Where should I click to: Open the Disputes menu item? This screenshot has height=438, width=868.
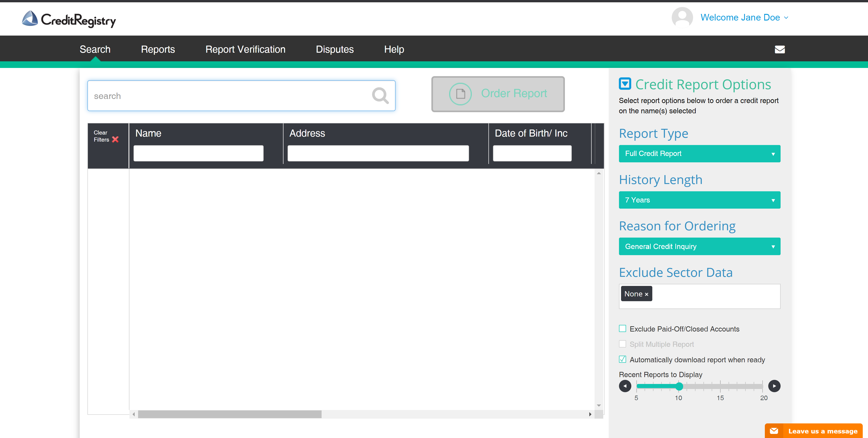point(334,49)
